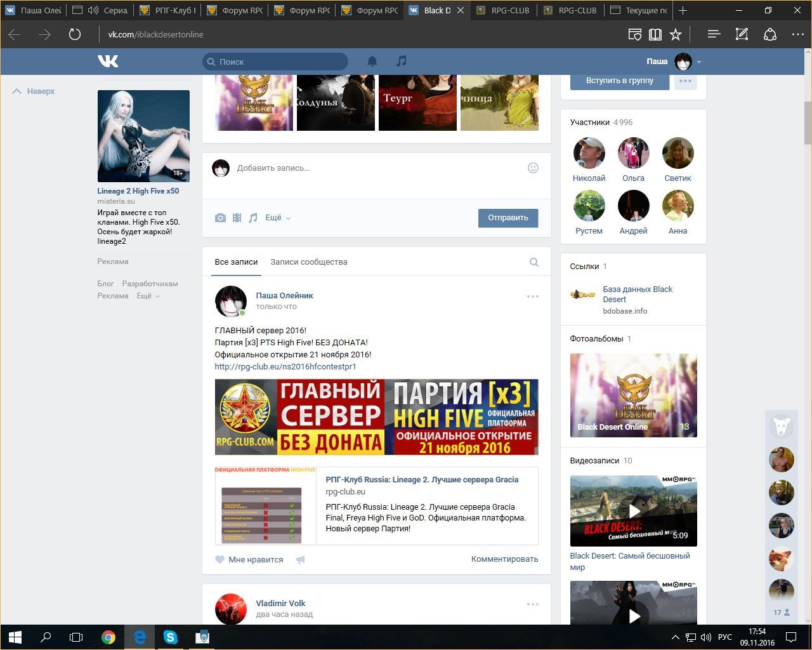
Task: Open the music note icon in header
Action: point(401,61)
